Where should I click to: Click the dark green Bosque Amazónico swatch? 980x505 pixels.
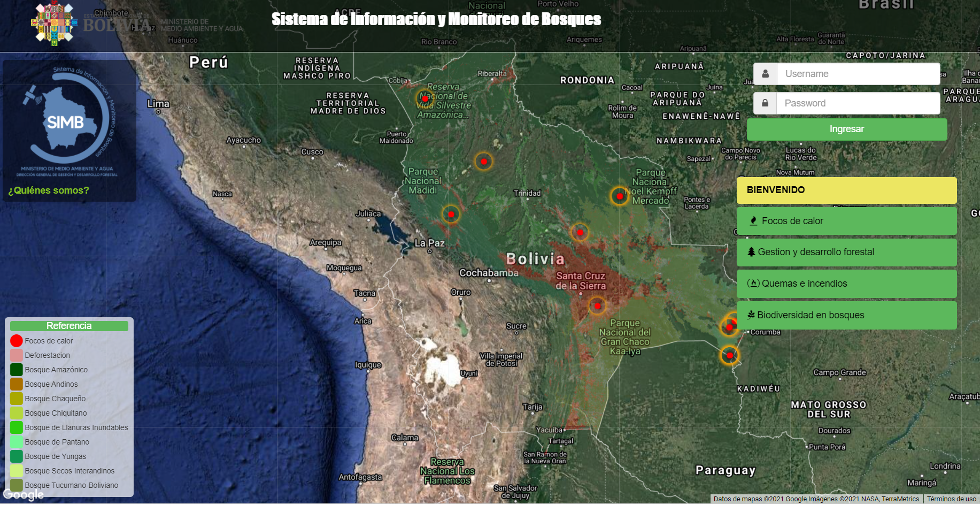tap(17, 370)
